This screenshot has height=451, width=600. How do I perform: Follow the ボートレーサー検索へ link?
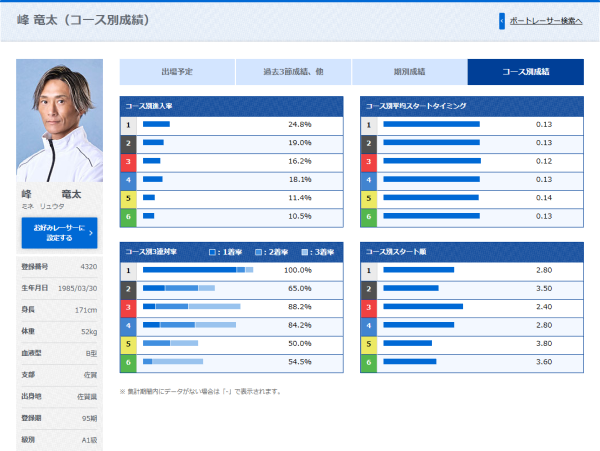pos(546,21)
